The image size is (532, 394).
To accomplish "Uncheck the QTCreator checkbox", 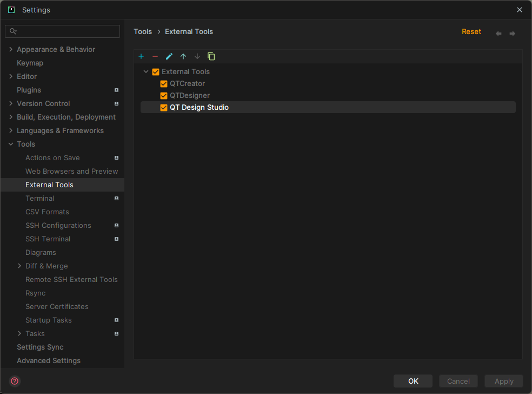I will (x=164, y=84).
